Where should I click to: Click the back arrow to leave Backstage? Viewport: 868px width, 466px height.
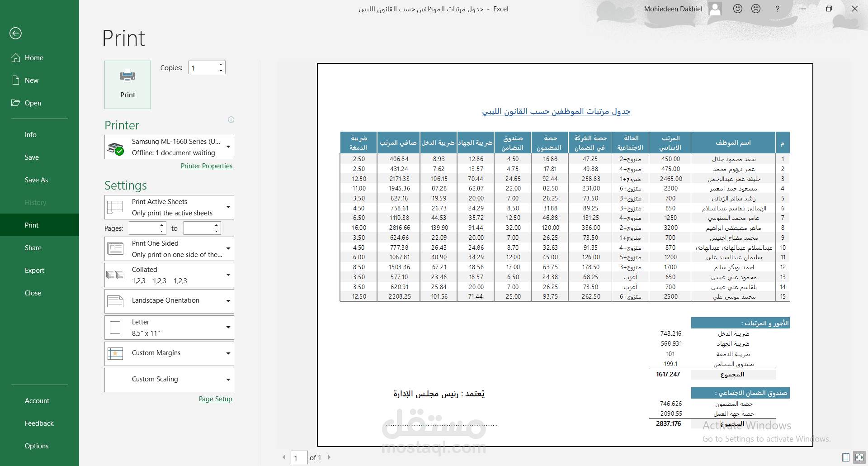pos(15,33)
